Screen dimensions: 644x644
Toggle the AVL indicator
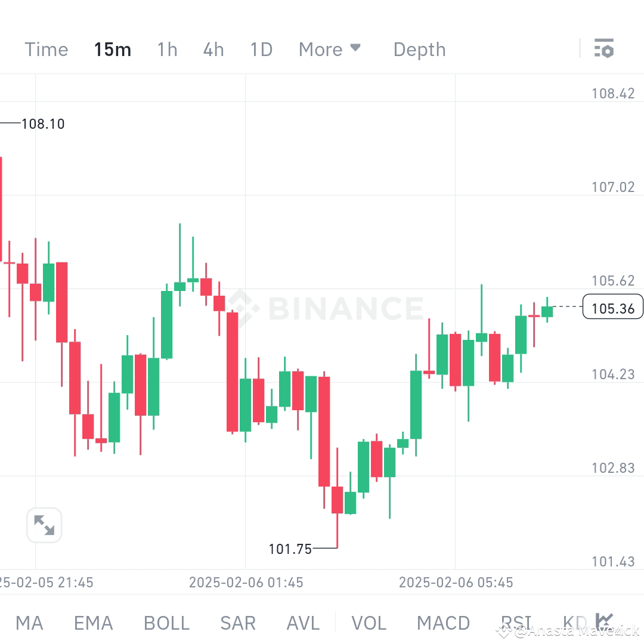(302, 623)
